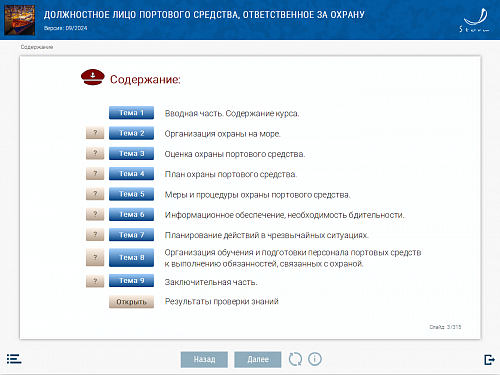
Task: Open Тема 9 button
Action: pos(131,280)
